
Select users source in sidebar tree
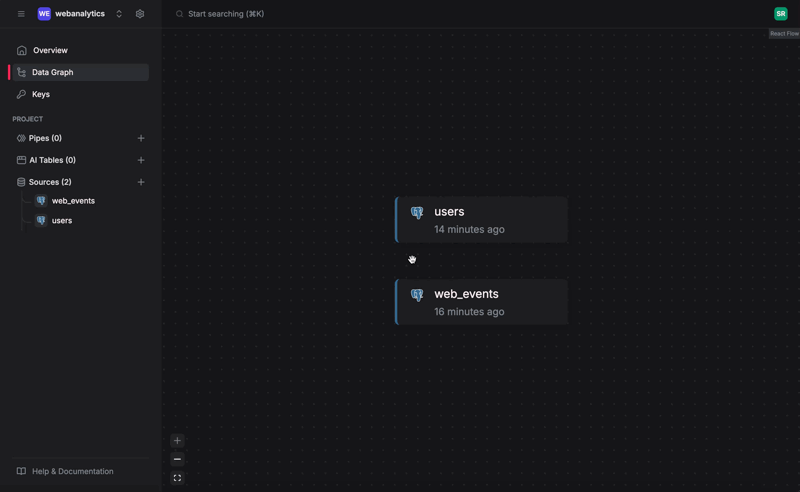coord(62,220)
